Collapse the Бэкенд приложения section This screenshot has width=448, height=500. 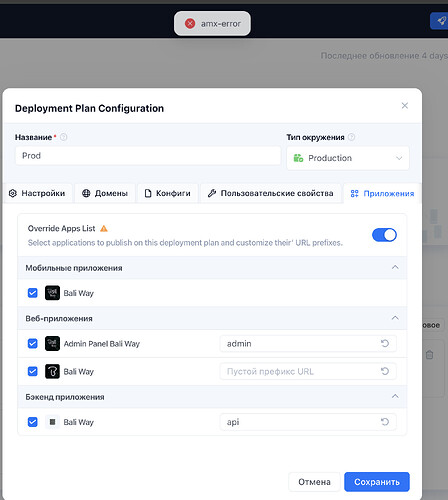pos(395,396)
